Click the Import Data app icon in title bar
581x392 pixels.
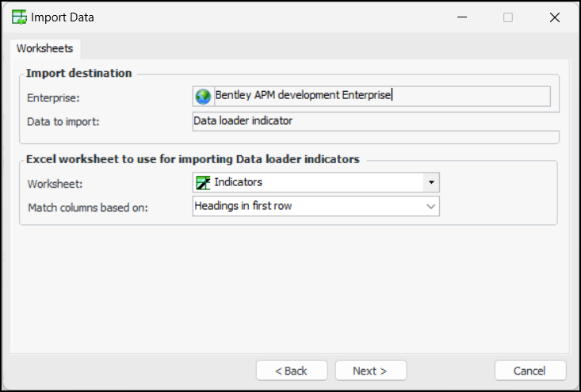click(x=18, y=17)
